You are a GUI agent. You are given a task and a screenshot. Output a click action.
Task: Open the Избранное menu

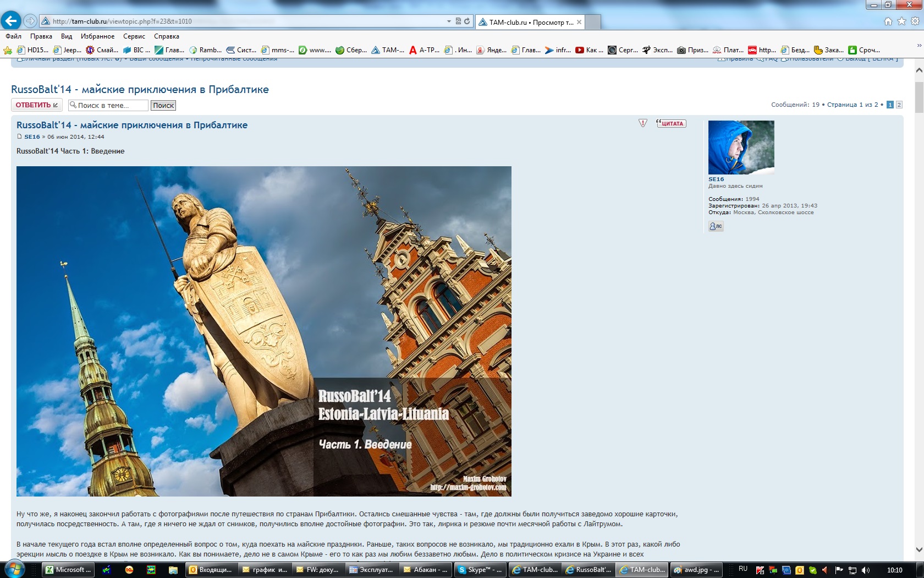coord(97,36)
